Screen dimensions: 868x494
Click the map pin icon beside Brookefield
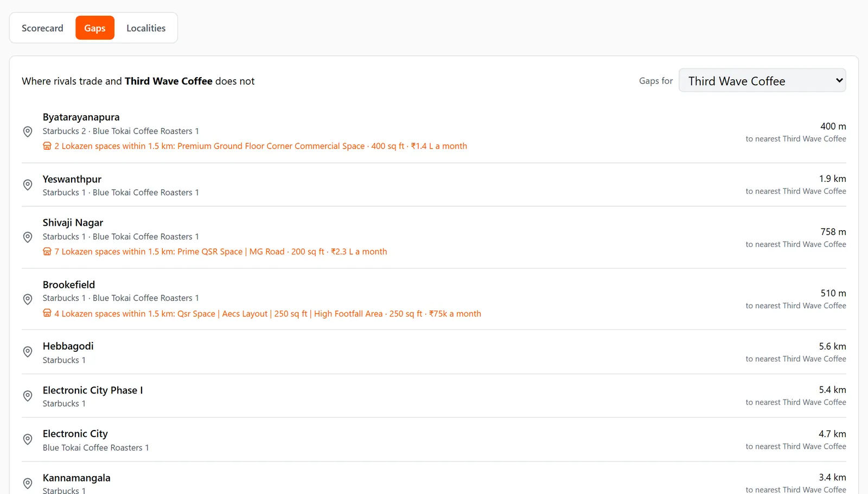coord(28,299)
